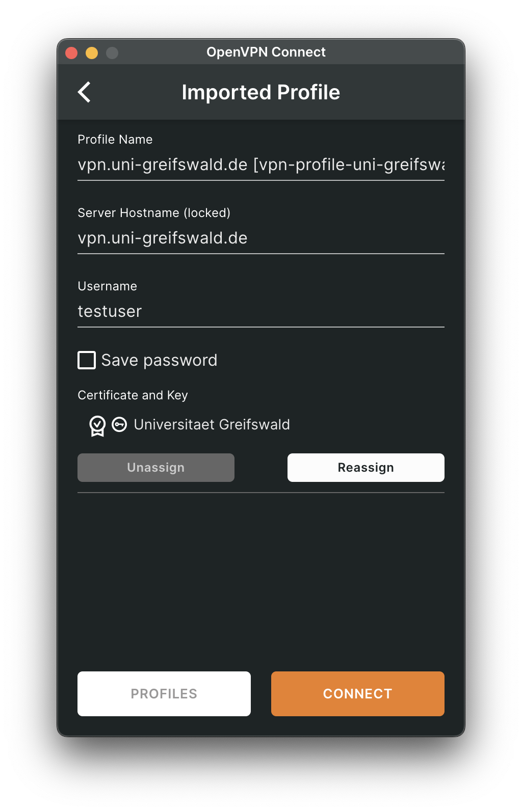This screenshot has height=812, width=522.
Task: Click the OpenVPN Connect title bar
Action: click(x=266, y=52)
